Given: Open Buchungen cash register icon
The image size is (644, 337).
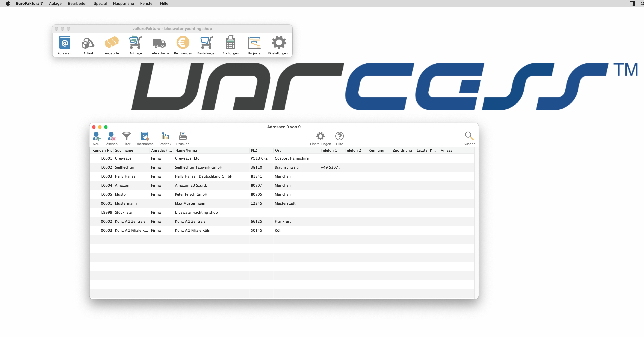Looking at the screenshot, I should pyautogui.click(x=230, y=43).
